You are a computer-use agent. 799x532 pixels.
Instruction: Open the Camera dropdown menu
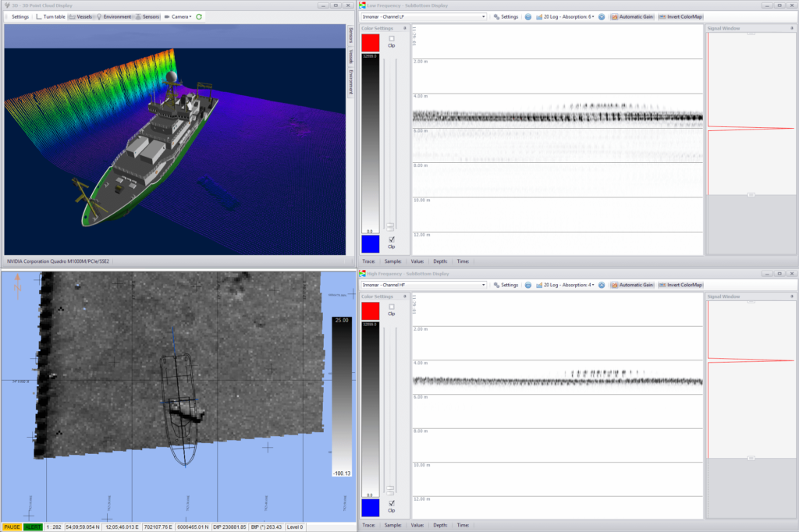pyautogui.click(x=178, y=17)
